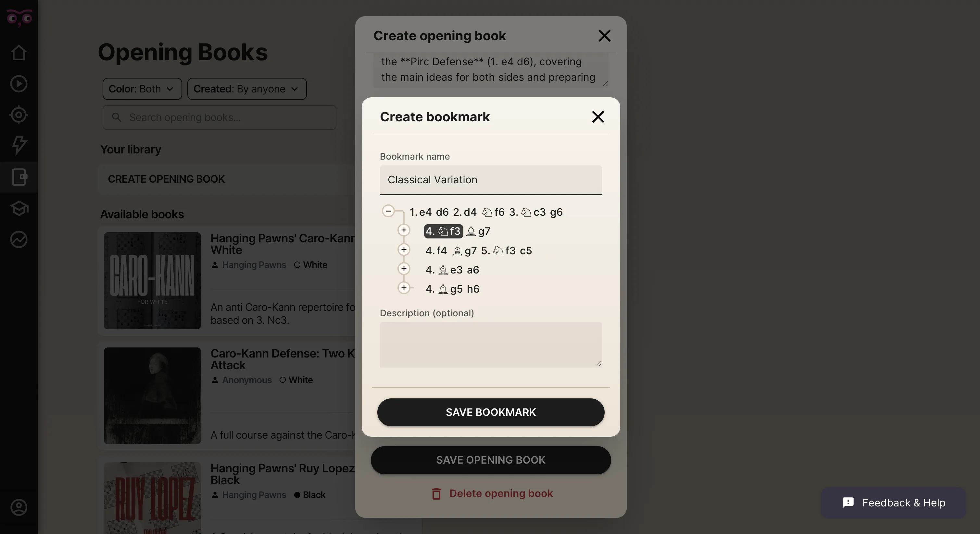This screenshot has height=534, width=980.
Task: Select the 4.Be3 move in tree
Action: [x=444, y=270]
